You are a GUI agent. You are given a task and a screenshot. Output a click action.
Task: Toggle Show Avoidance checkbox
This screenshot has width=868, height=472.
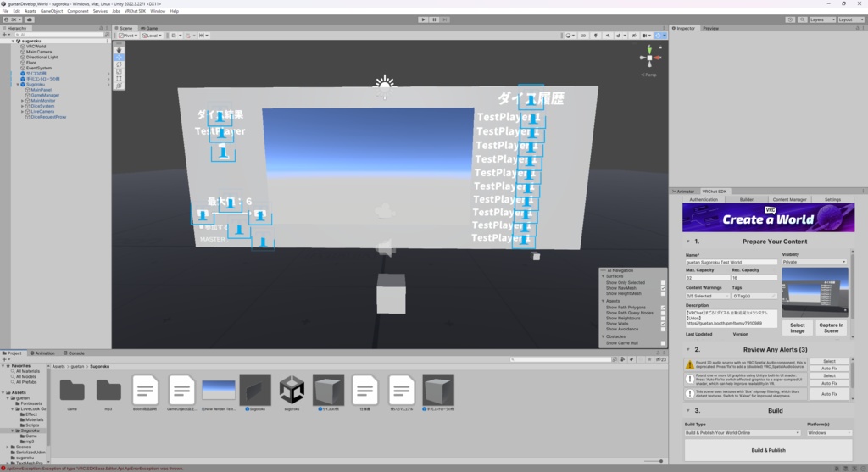(663, 330)
